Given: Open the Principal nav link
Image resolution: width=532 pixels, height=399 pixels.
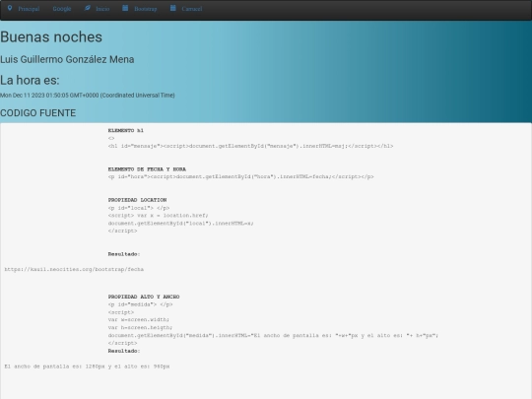Looking at the screenshot, I should coord(29,9).
